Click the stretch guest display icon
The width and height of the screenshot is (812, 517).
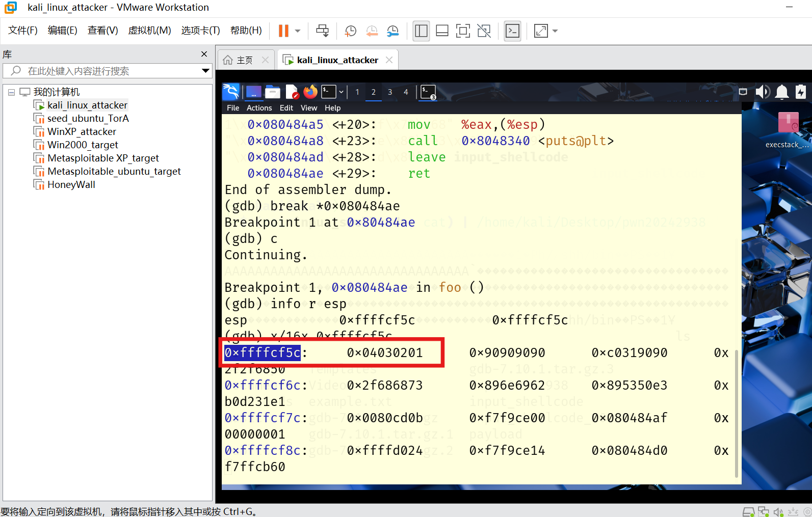click(541, 31)
